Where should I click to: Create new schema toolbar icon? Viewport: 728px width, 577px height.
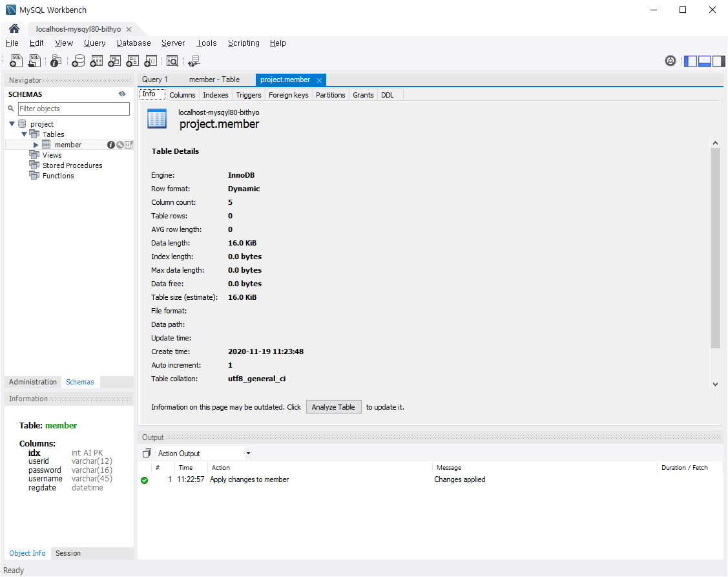coord(78,61)
